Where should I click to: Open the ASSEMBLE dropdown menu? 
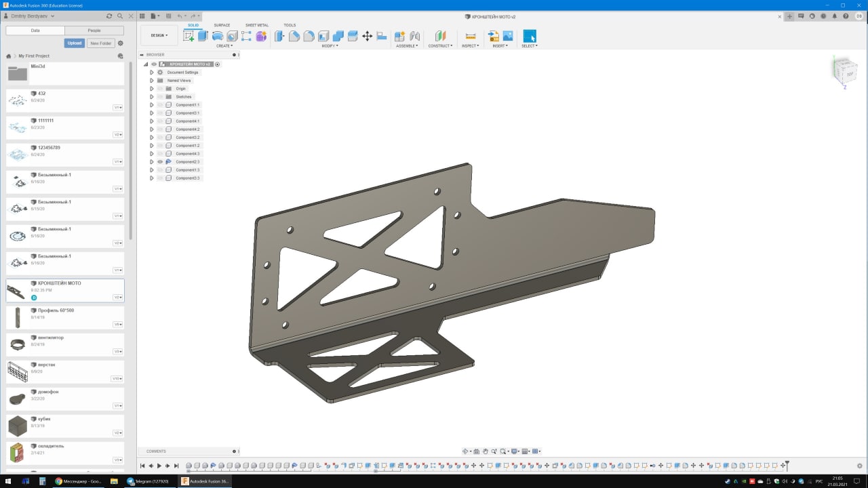(408, 46)
